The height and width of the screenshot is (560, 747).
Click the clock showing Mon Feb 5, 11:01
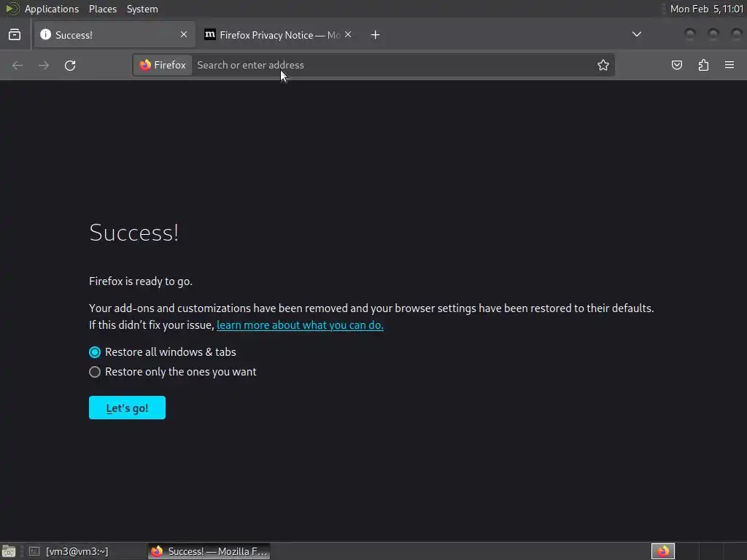pos(707,9)
